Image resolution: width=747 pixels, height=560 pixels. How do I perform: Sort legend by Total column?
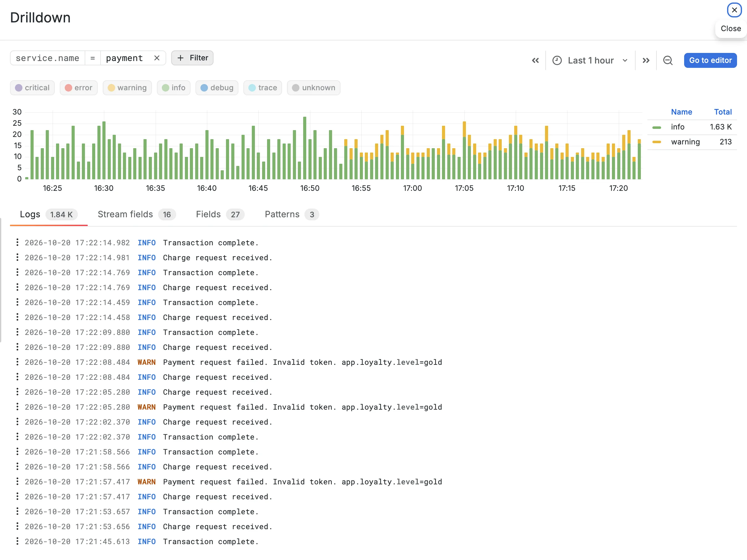pyautogui.click(x=723, y=112)
